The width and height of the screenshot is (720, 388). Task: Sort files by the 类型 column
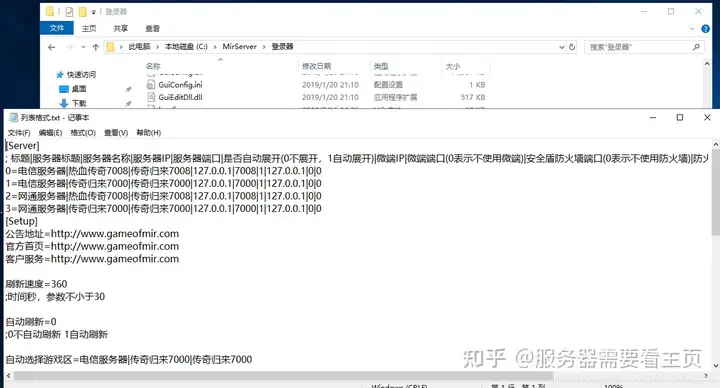click(381, 66)
